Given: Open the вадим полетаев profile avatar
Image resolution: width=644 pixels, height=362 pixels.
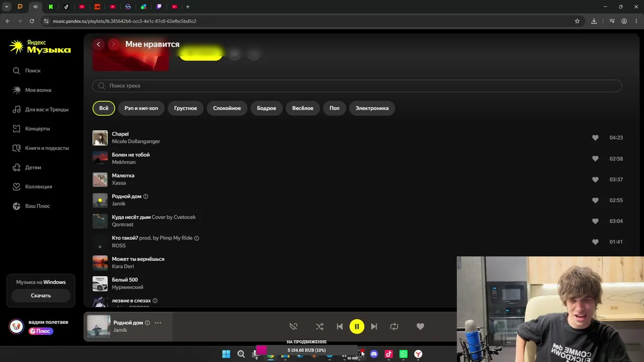Looking at the screenshot, I should point(16,326).
